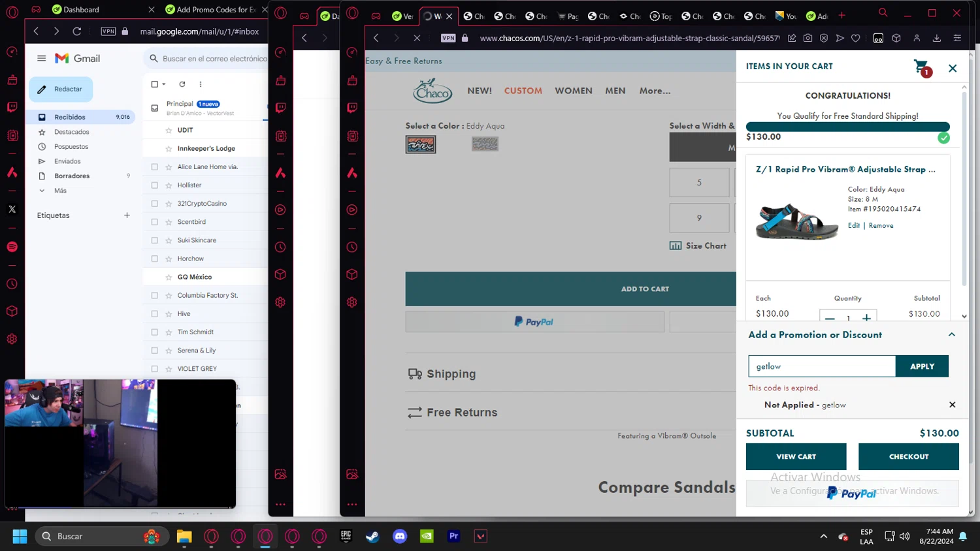980x551 pixels.
Task: Click the VIEW CART button
Action: (x=796, y=456)
